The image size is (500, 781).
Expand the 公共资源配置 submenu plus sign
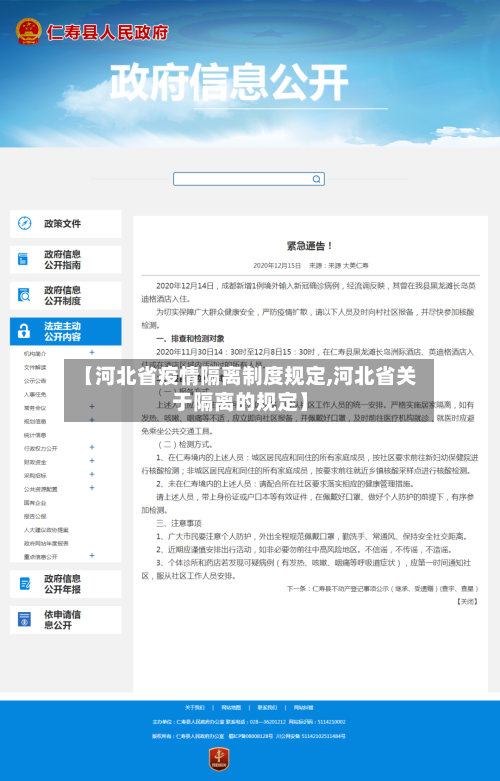(92, 488)
